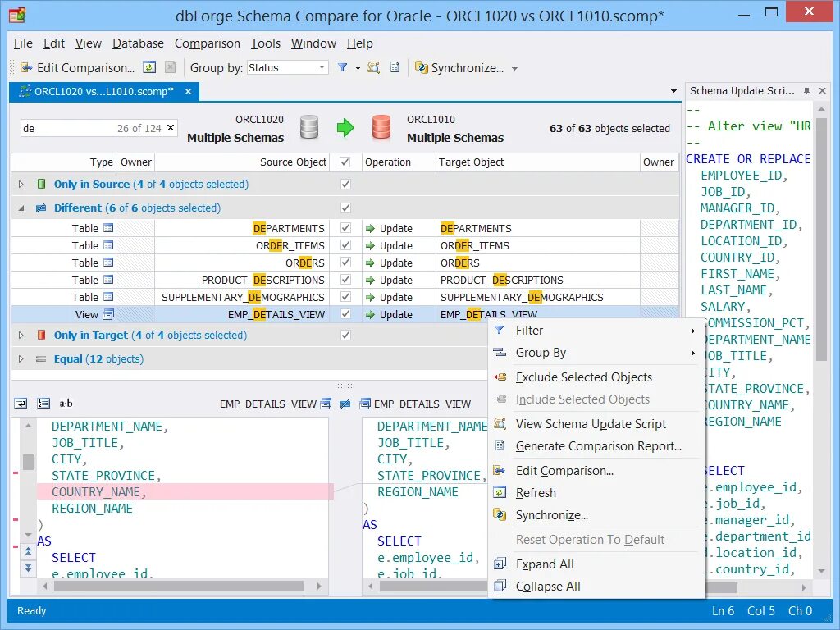840x630 pixels.
Task: Choose Expand All in the context menu
Action: 596,564
